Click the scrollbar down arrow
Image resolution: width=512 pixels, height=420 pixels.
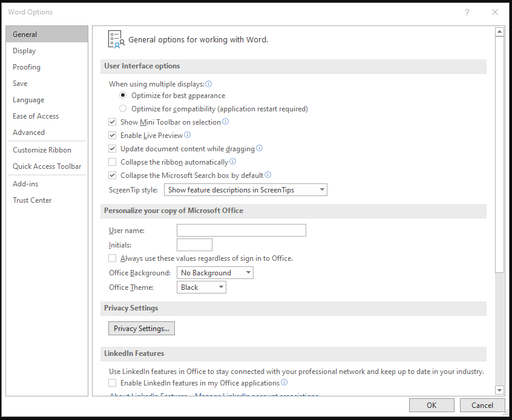(499, 390)
